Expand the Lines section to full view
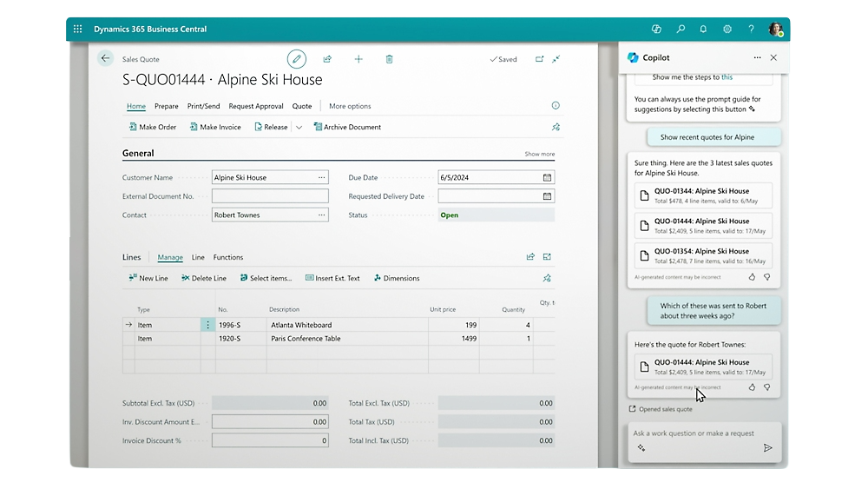 click(x=547, y=256)
